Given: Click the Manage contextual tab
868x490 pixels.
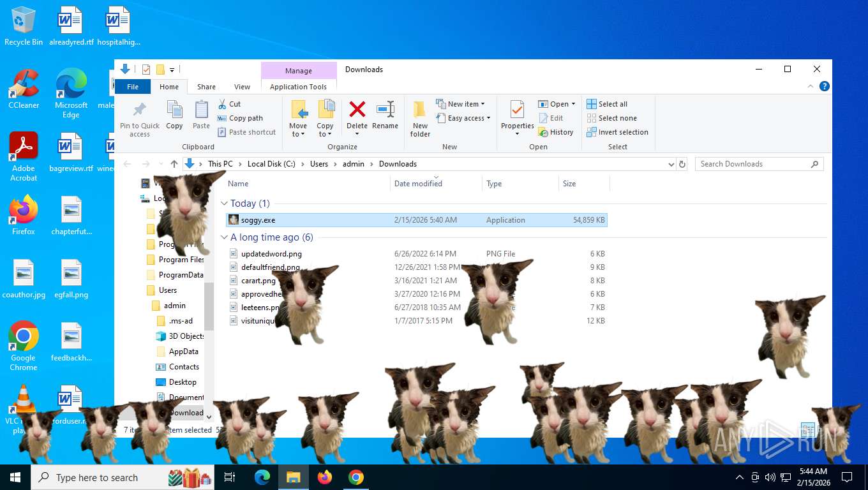Looking at the screenshot, I should pos(299,71).
